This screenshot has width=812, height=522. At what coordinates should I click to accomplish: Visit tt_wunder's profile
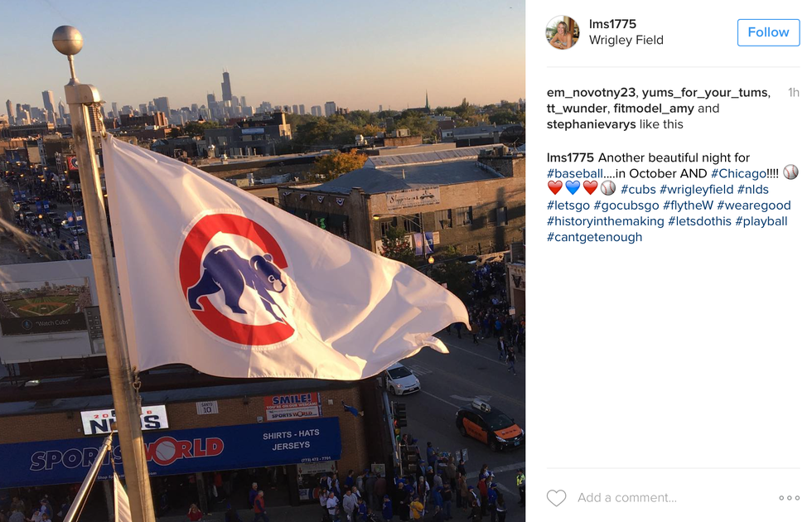(577, 109)
